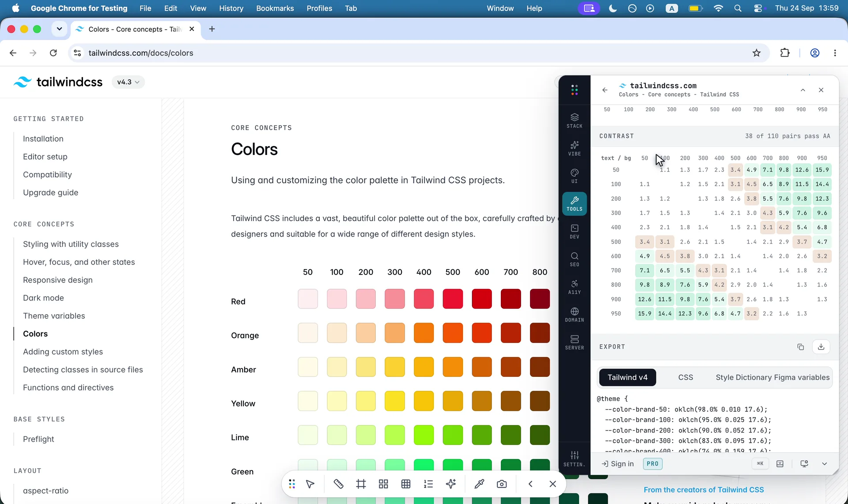Open the History menu in menu bar
The width and height of the screenshot is (848, 504).
tap(231, 8)
